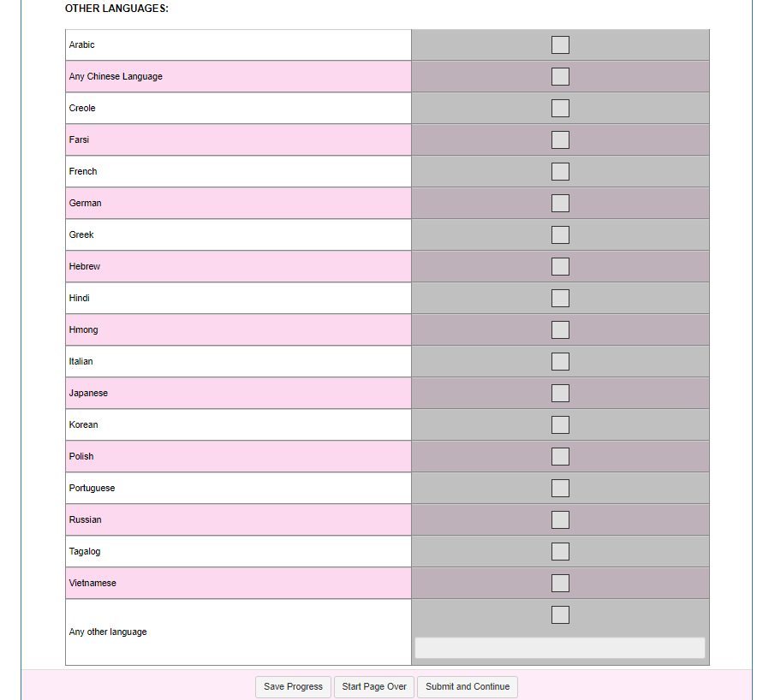Select the Creole checkbox

coord(560,108)
